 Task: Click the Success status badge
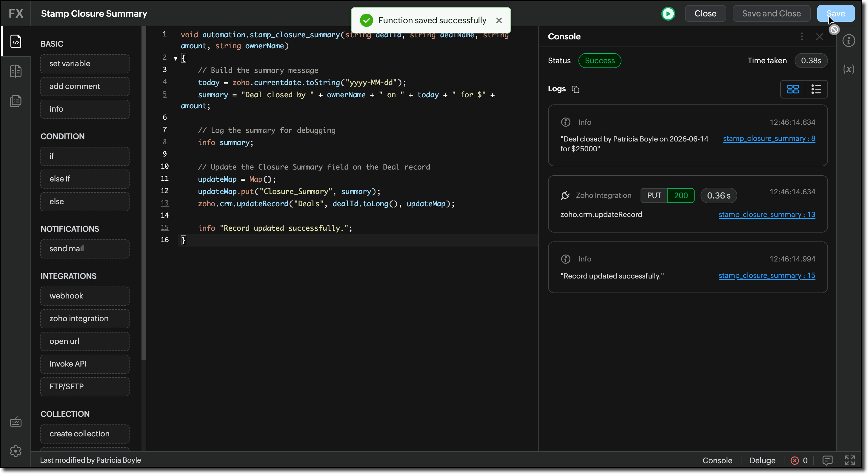pos(599,61)
